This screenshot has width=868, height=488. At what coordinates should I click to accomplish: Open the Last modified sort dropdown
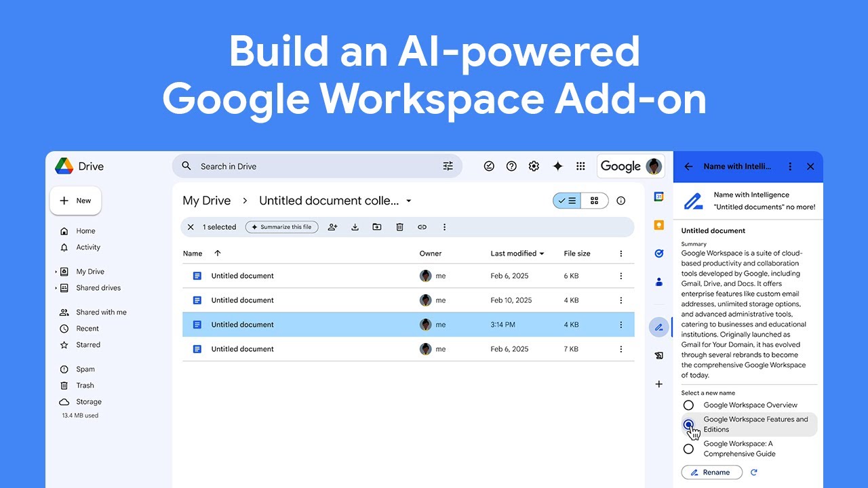[542, 253]
